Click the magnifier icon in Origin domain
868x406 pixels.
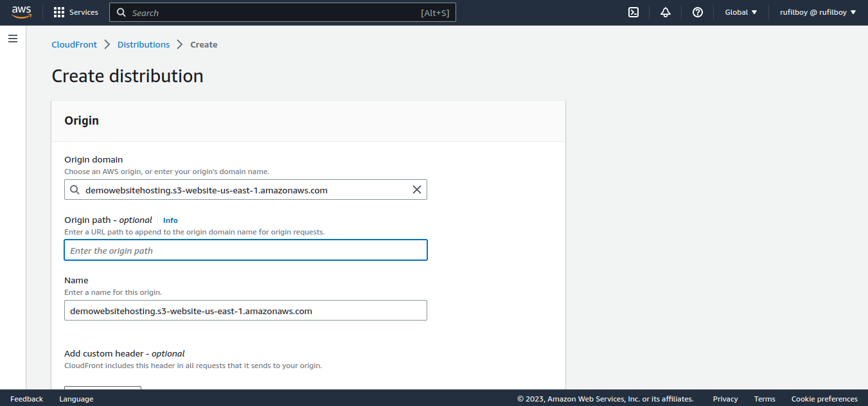(75, 190)
